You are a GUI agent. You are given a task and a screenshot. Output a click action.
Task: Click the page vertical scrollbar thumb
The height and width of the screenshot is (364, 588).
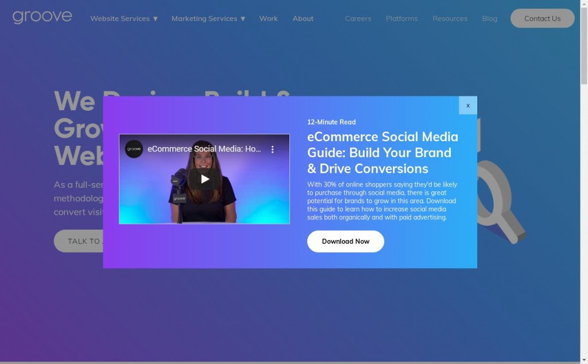[584, 45]
